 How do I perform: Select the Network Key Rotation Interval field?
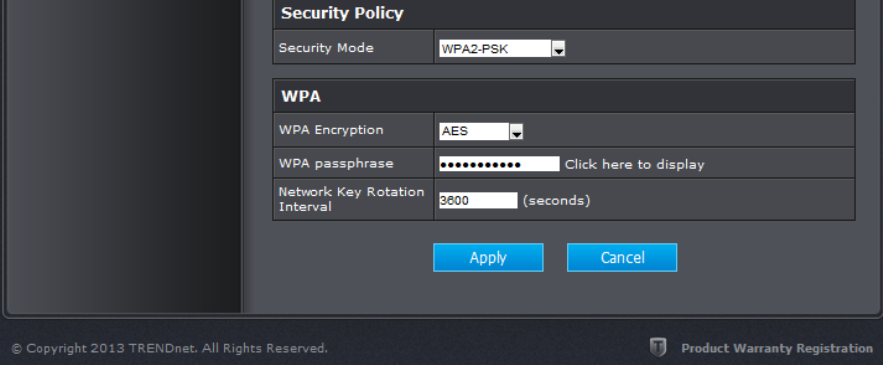[x=478, y=201]
